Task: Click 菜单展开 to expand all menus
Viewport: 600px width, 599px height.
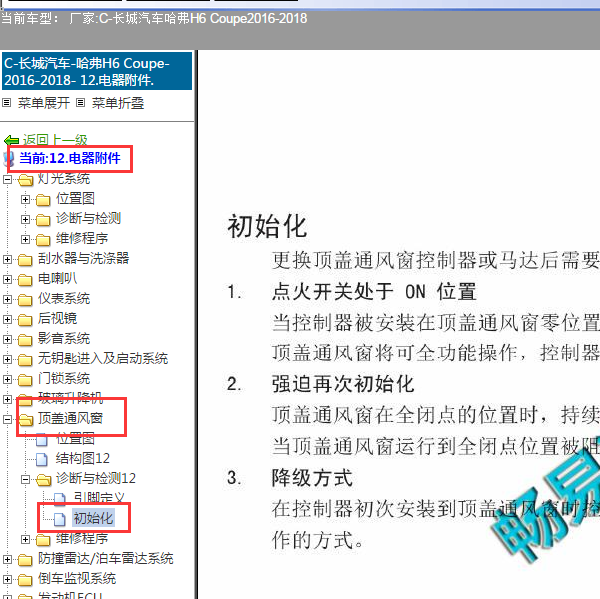Action: pyautogui.click(x=44, y=103)
